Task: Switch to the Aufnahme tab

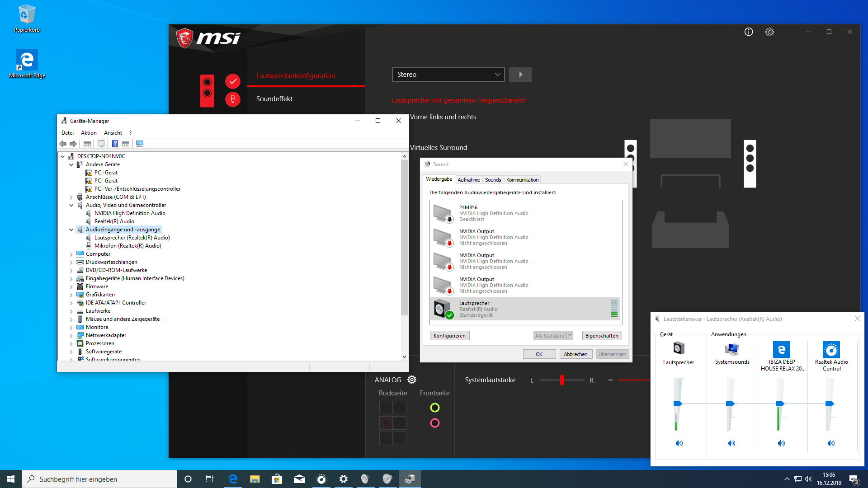Action: 468,179
